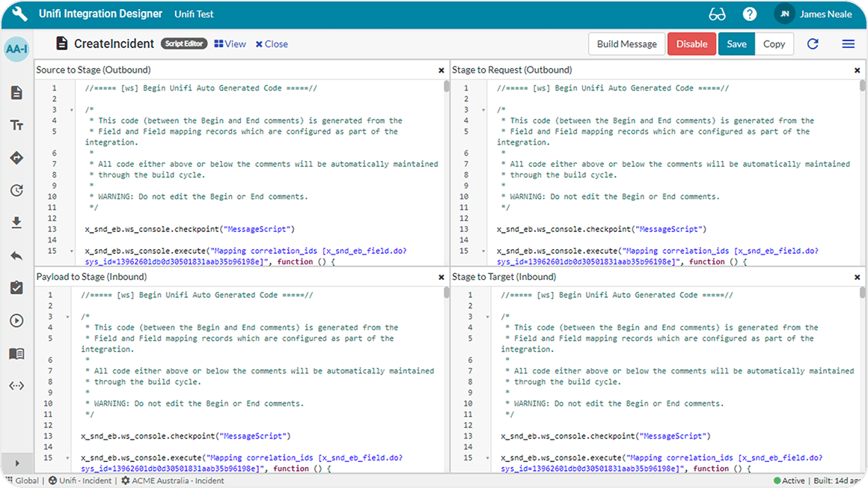Expand the sidebar with bottom arrow
868x488 pixels.
tap(16, 463)
